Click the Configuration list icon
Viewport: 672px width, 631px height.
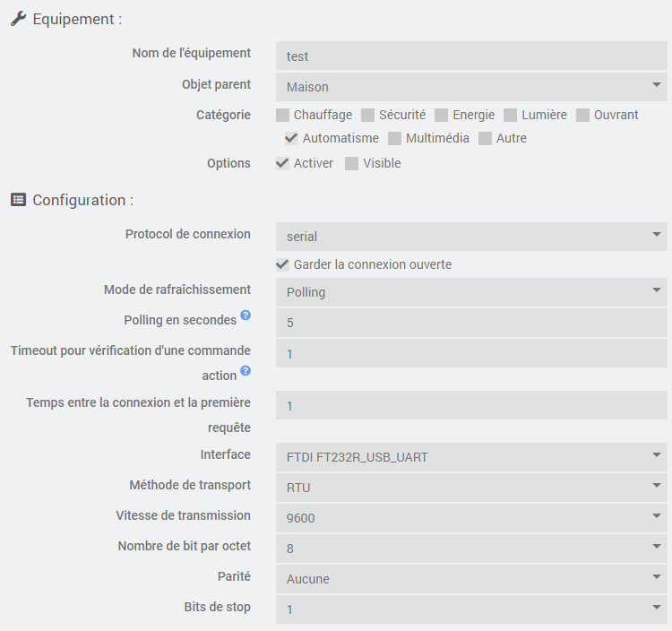click(x=18, y=200)
